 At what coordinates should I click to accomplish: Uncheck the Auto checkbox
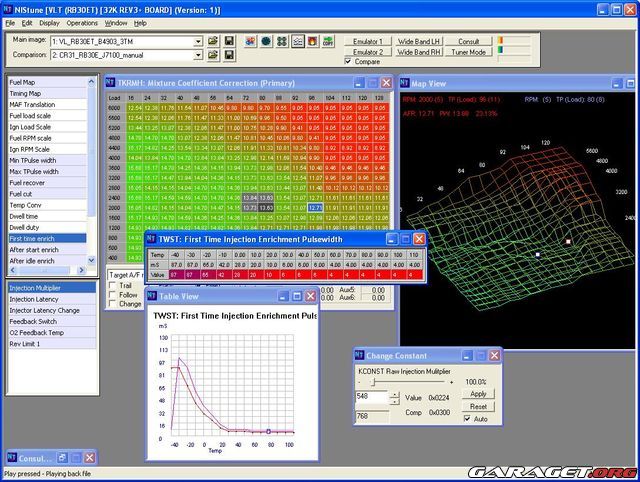pos(466,419)
